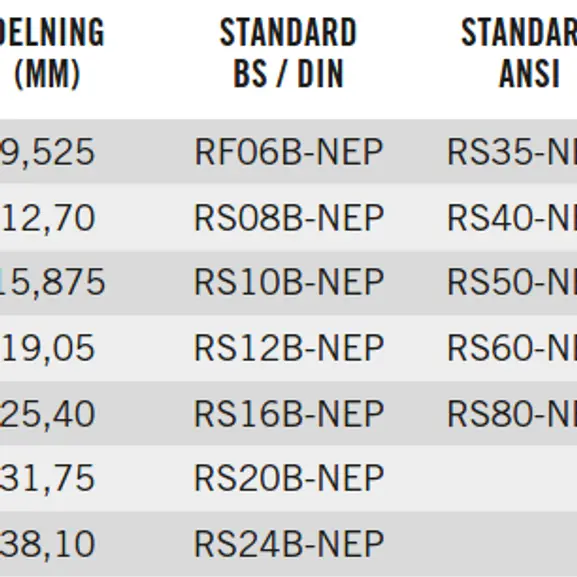Select the RS10B-NEP cell

(x=289, y=282)
